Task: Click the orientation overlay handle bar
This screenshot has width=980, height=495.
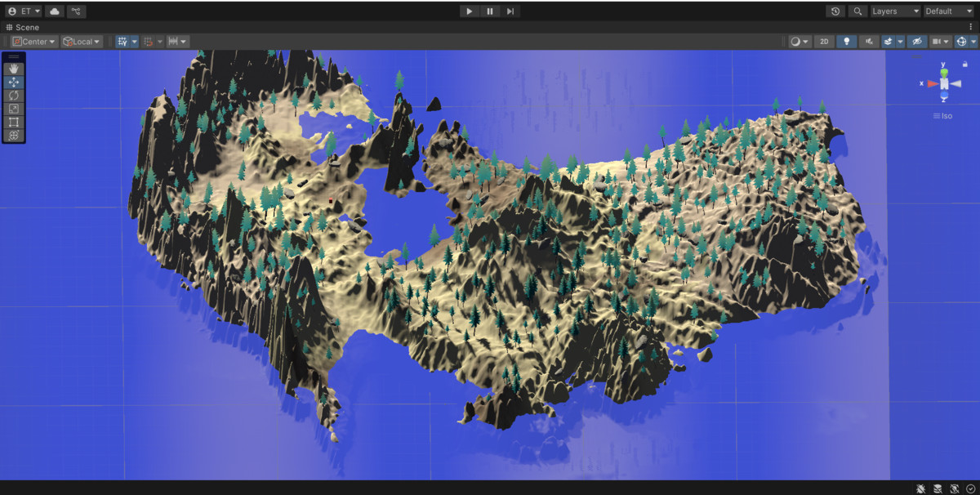Action: point(916,56)
